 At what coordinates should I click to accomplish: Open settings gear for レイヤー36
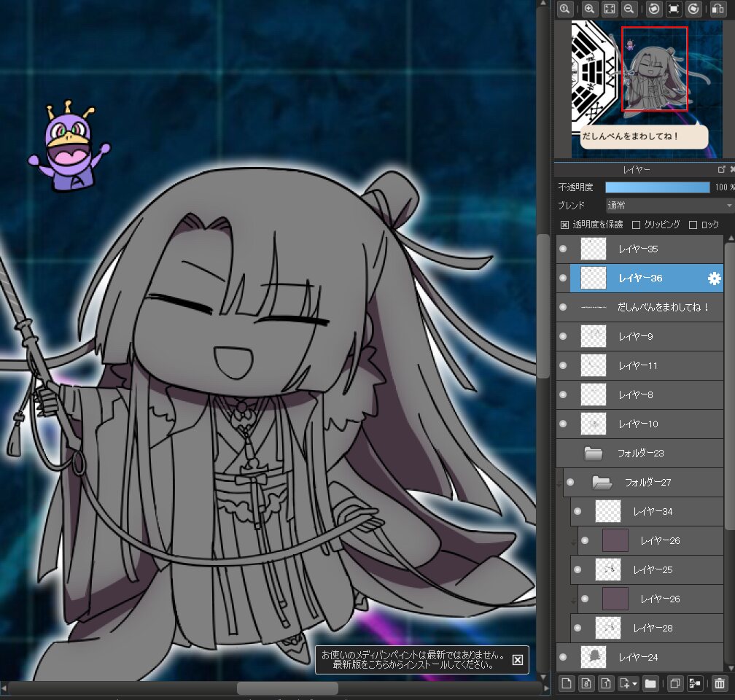pos(714,279)
